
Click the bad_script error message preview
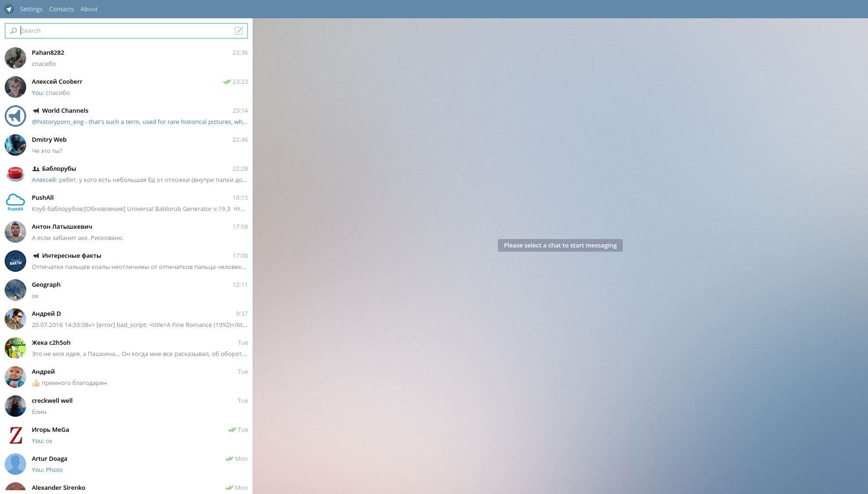click(139, 325)
